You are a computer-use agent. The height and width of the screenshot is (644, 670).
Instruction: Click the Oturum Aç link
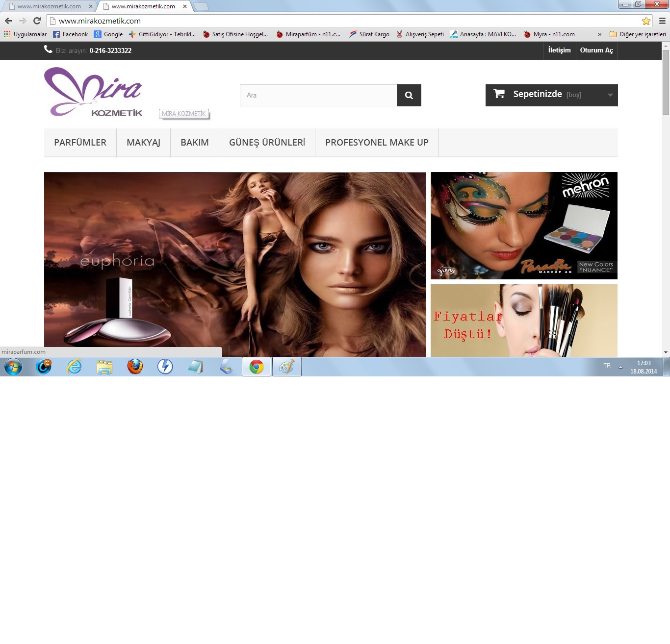point(596,50)
